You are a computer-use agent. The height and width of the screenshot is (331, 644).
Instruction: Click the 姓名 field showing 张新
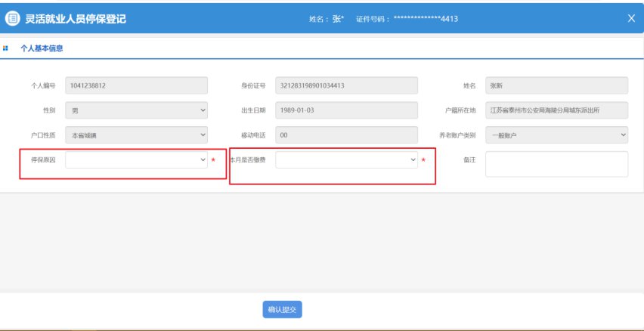pyautogui.click(x=556, y=85)
